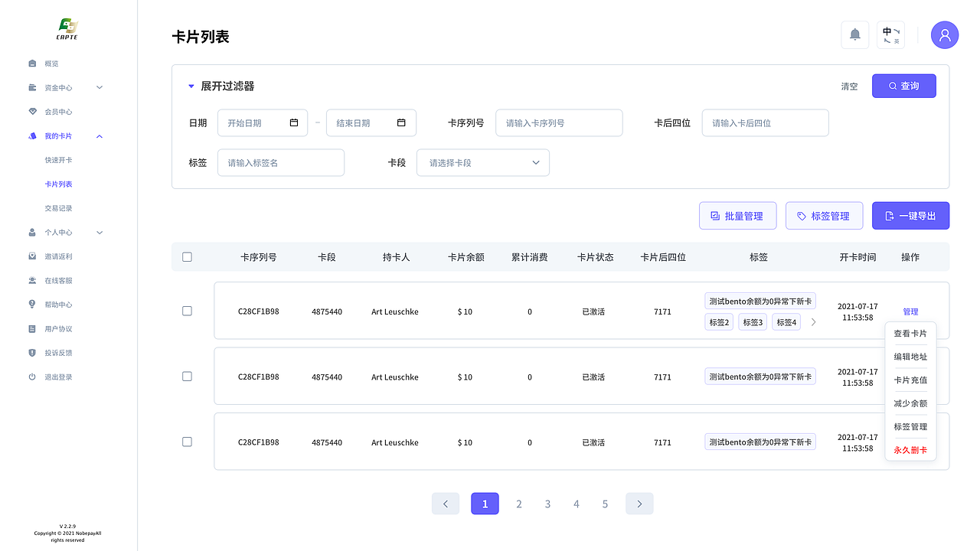Click the 帮助中心 help center icon
Screen dimensions: 980x551
tap(31, 304)
